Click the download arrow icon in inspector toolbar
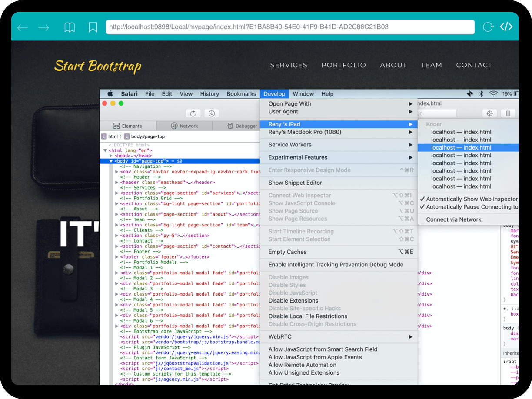The height and width of the screenshot is (399, 532). (212, 113)
